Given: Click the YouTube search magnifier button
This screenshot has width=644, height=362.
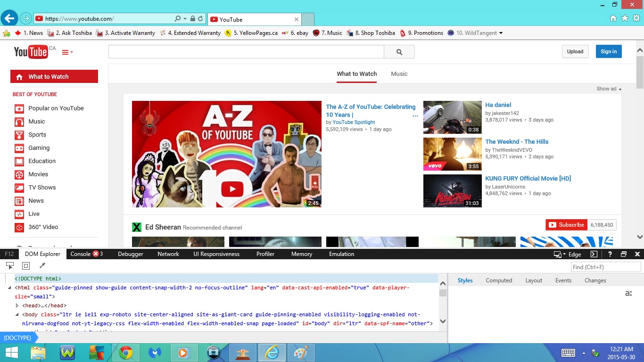Looking at the screenshot, I should [x=399, y=52].
